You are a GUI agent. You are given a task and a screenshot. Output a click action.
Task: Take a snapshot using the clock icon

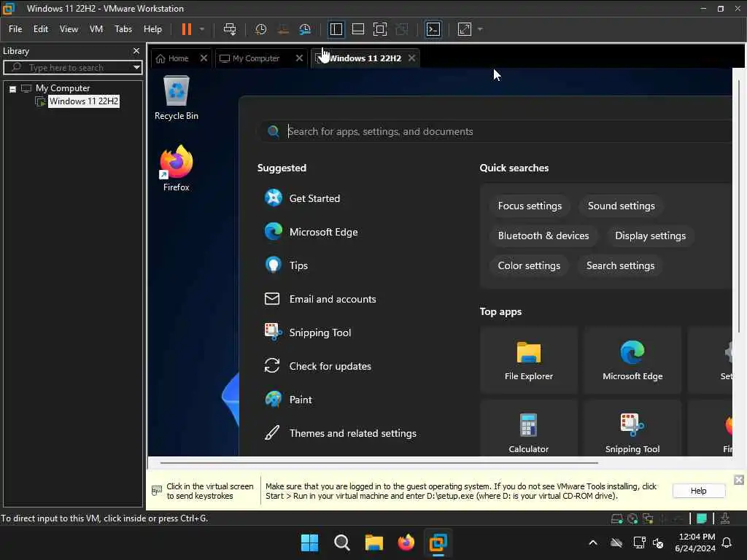[260, 29]
